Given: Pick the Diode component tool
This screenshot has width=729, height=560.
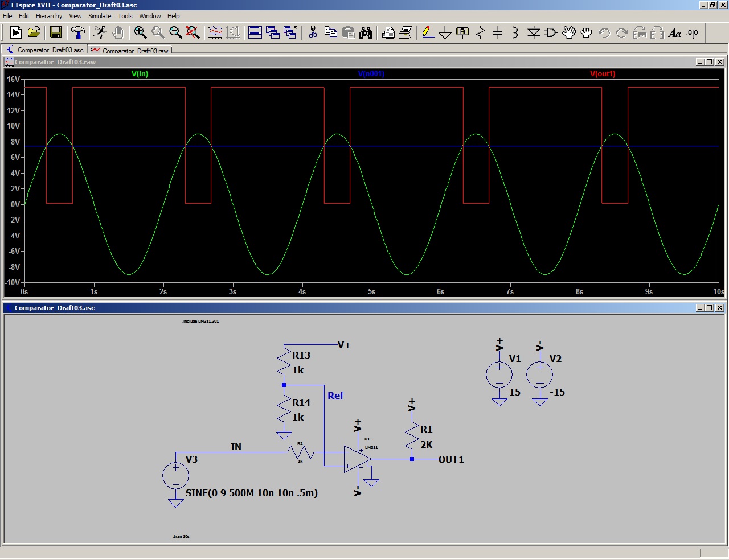Looking at the screenshot, I should (533, 32).
